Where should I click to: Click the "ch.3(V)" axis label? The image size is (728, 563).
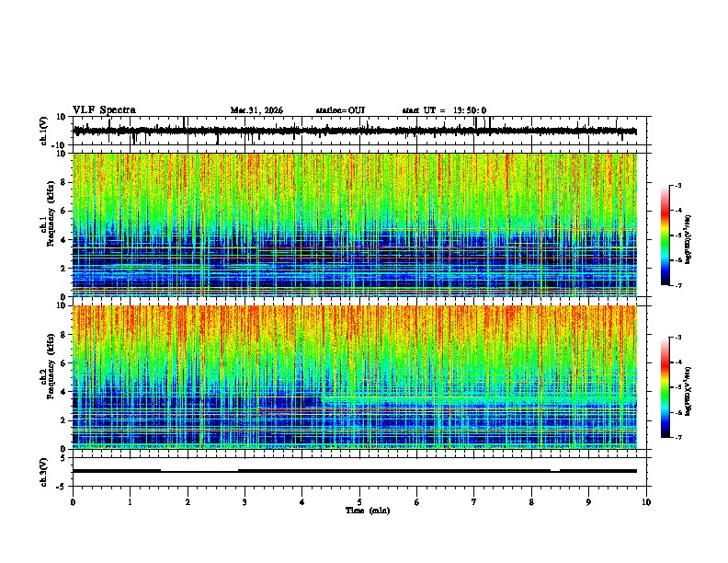(x=44, y=472)
